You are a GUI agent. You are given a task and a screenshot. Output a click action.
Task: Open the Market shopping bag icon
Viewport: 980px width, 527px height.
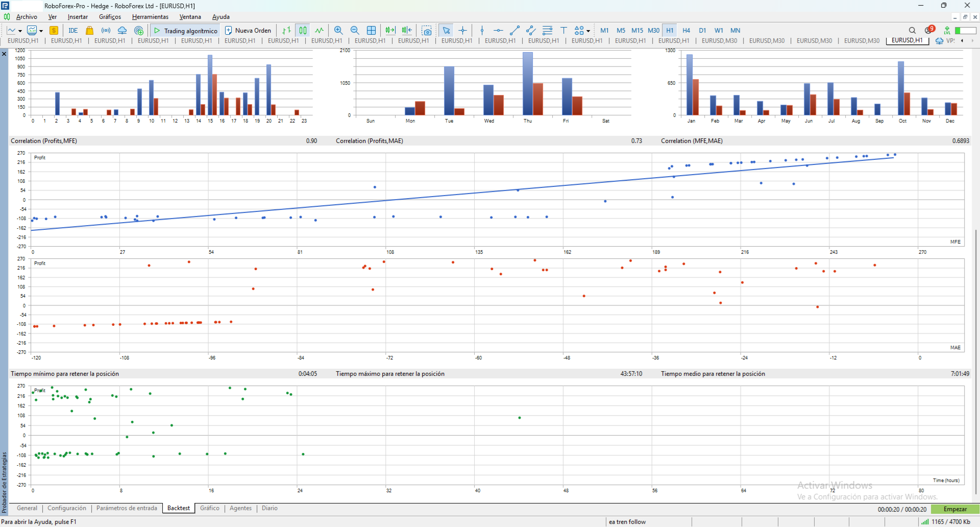(89, 31)
